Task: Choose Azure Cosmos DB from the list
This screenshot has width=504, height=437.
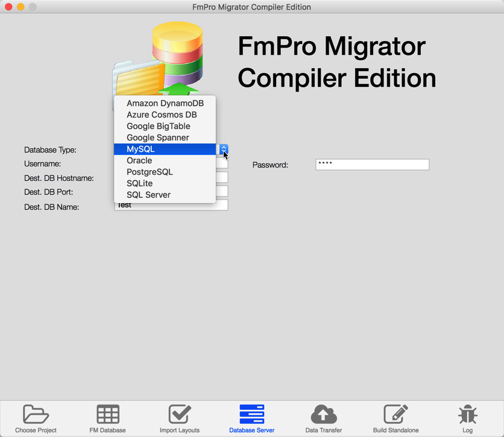Action: point(165,115)
